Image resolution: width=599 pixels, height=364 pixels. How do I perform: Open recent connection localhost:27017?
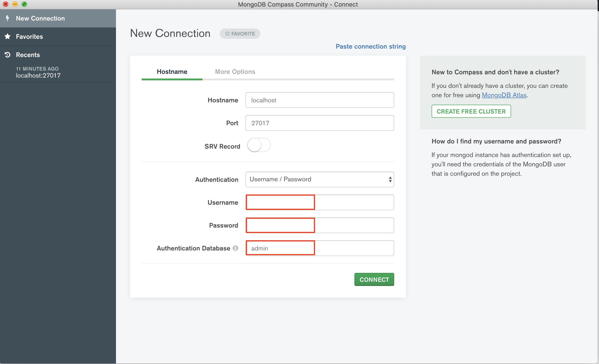(38, 75)
